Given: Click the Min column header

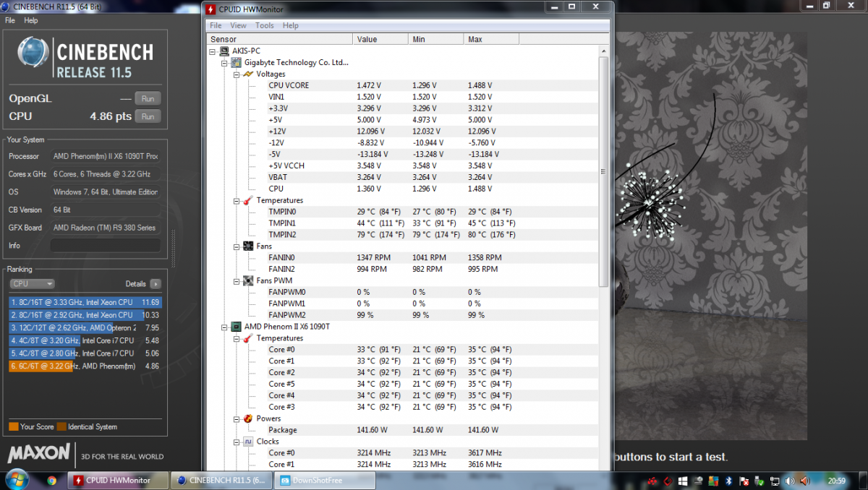Looking at the screenshot, I should 435,39.
